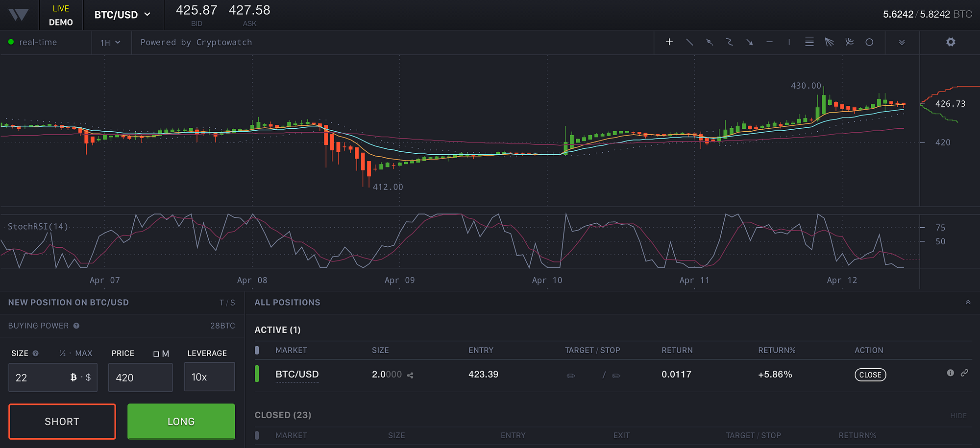980x448 pixels.
Task: Click share icon next to position size 2.0000
Action: (410, 376)
